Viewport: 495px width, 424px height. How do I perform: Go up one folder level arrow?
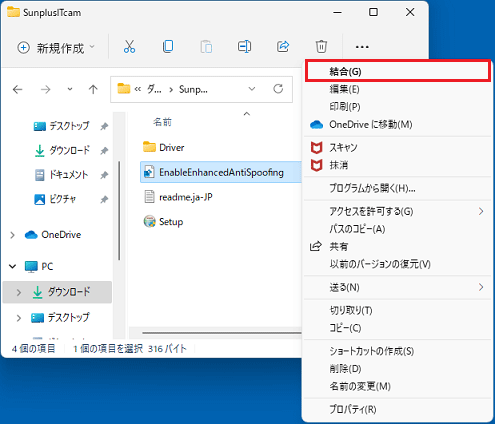[93, 89]
